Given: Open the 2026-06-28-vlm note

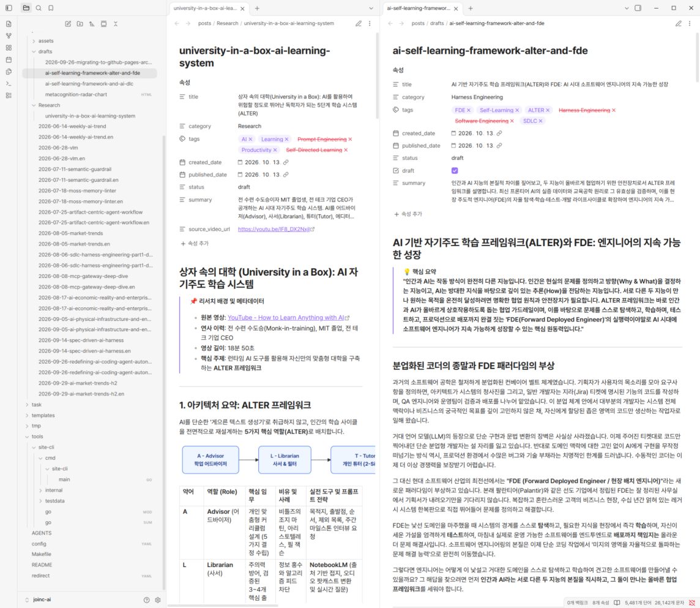Looking at the screenshot, I should pyautogui.click(x=58, y=148).
